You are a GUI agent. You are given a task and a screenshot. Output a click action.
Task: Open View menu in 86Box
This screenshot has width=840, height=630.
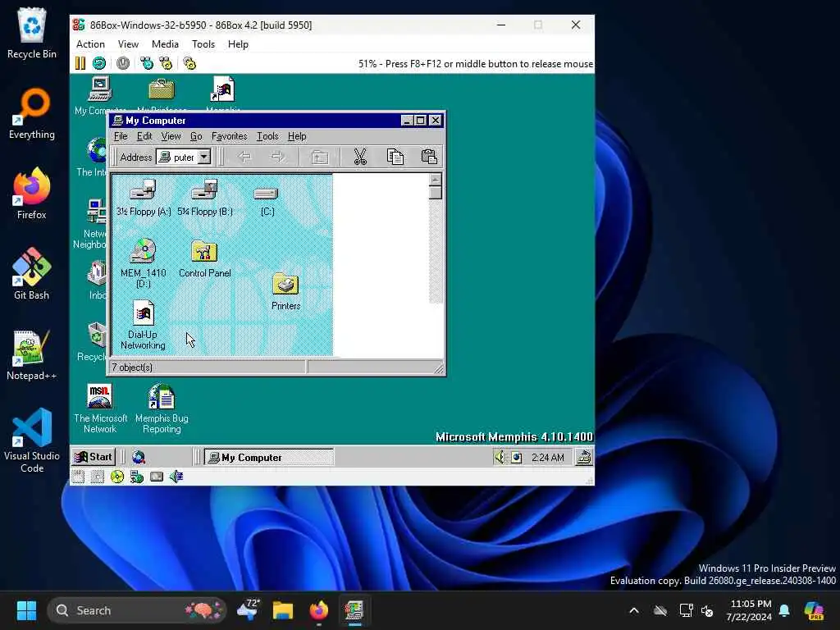coord(128,44)
